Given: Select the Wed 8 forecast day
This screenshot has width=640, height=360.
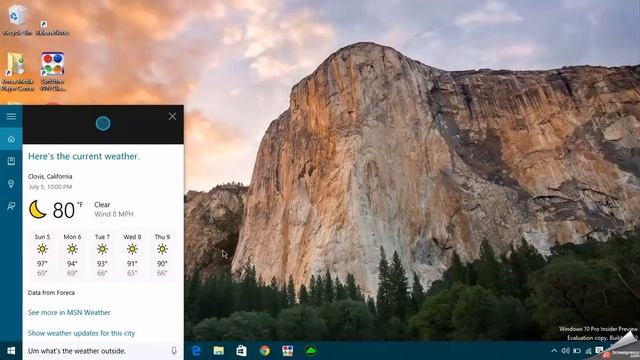Looking at the screenshot, I should pos(132,255).
